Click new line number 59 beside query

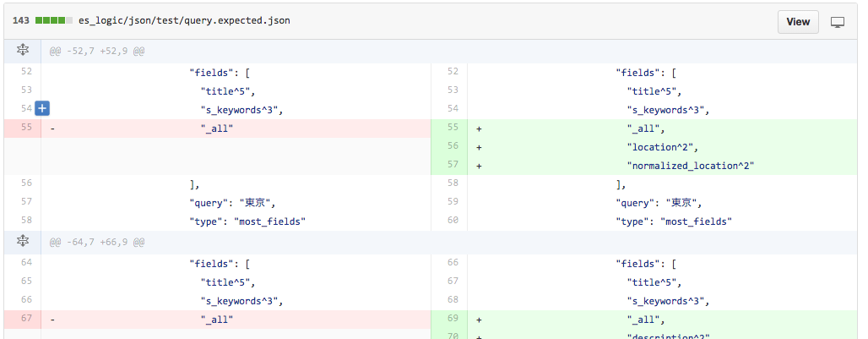(x=453, y=202)
